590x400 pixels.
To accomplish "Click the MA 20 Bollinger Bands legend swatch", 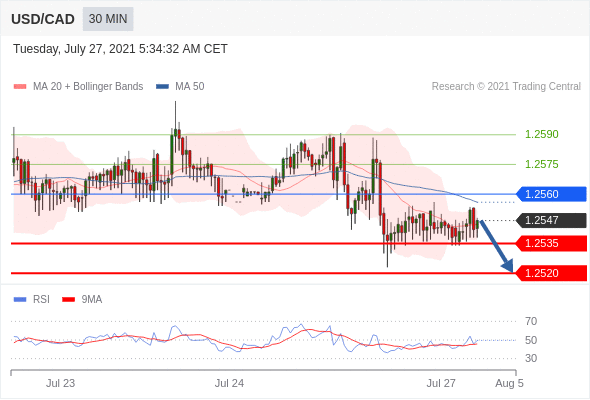I will 20,87.
